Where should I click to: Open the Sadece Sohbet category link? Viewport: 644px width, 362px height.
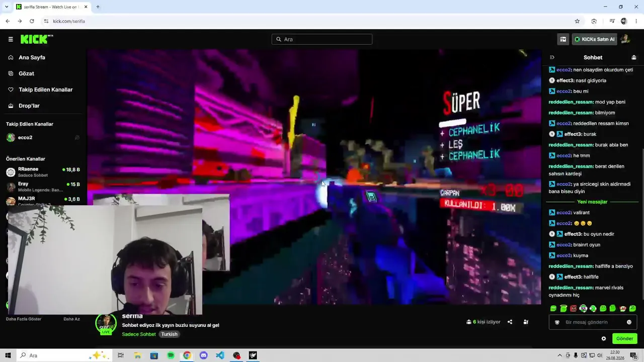[139, 334]
